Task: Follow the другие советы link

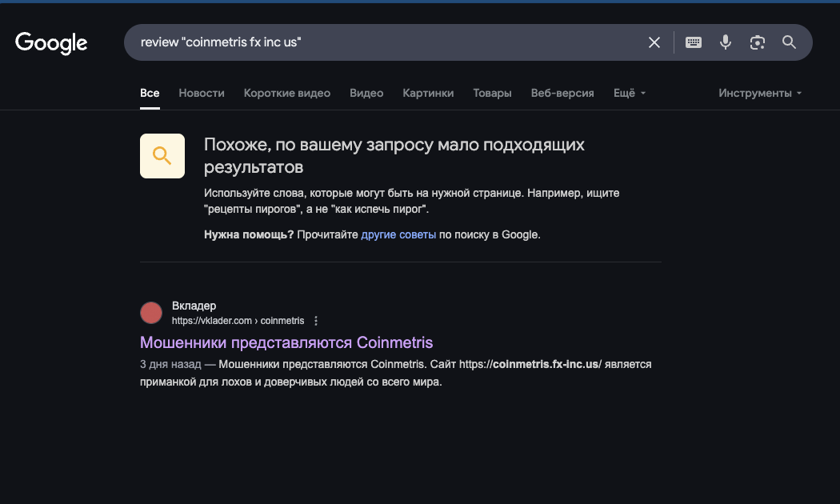Action: (398, 234)
